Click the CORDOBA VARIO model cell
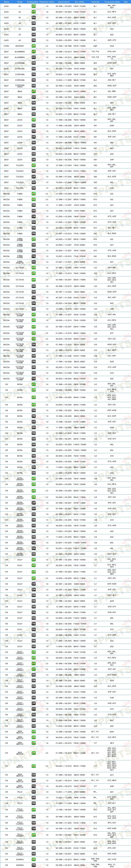Image resolution: width=131 pixels, height=868 pixels. [20, 86]
